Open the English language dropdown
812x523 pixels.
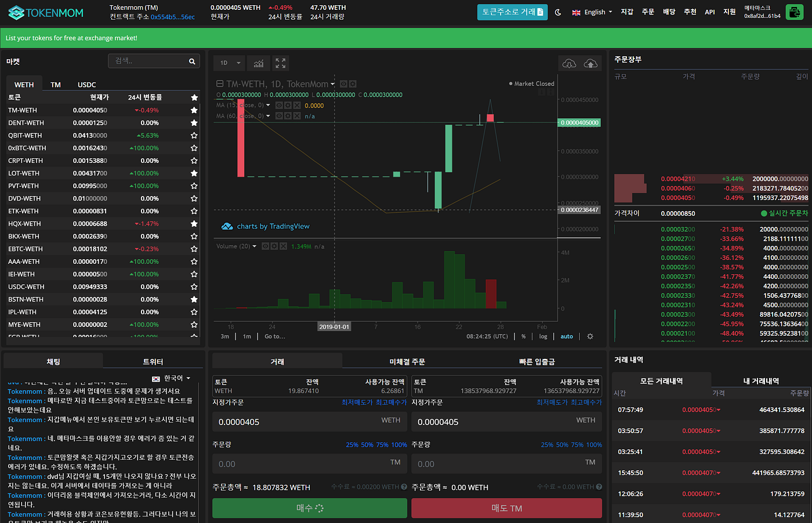[x=592, y=12]
